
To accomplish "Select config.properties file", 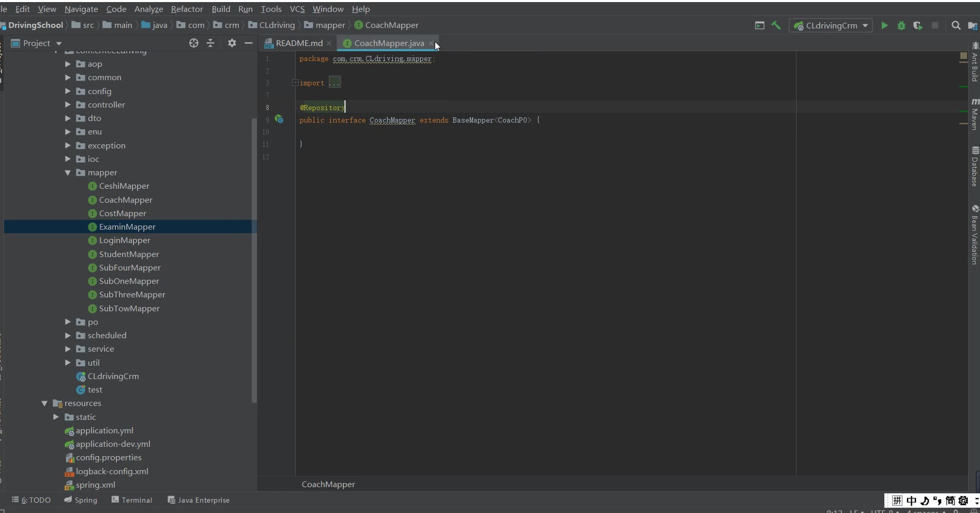I will pyautogui.click(x=109, y=457).
